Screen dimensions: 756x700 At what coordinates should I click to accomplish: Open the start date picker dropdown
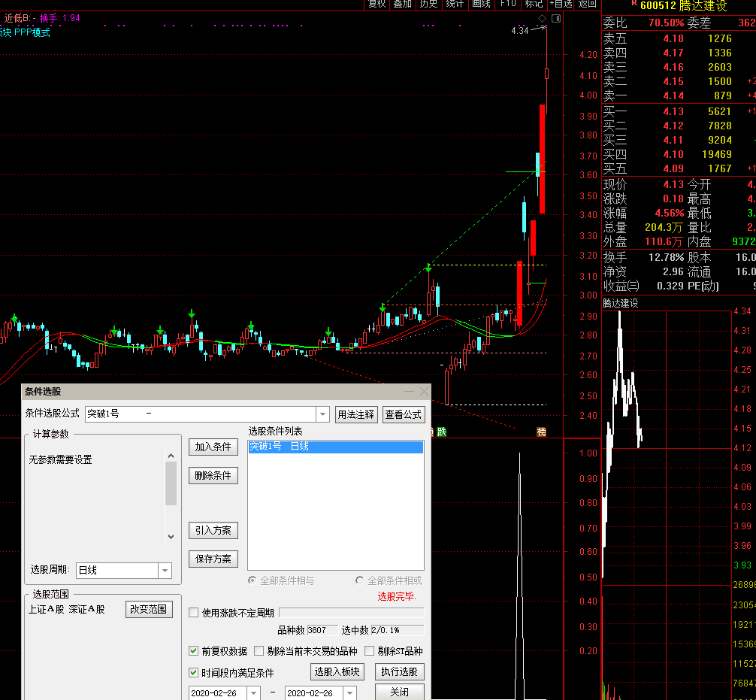253,693
